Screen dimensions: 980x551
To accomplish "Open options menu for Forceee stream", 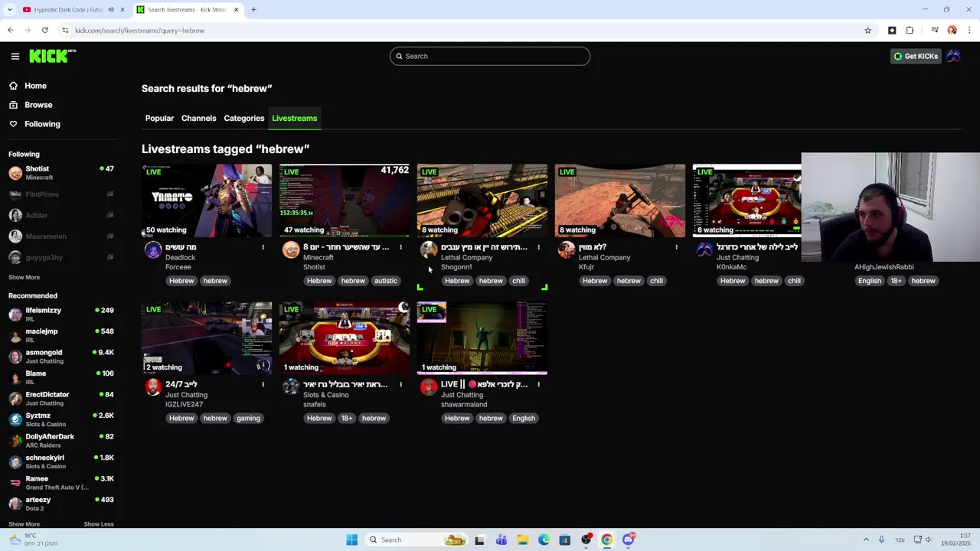I will point(263,247).
